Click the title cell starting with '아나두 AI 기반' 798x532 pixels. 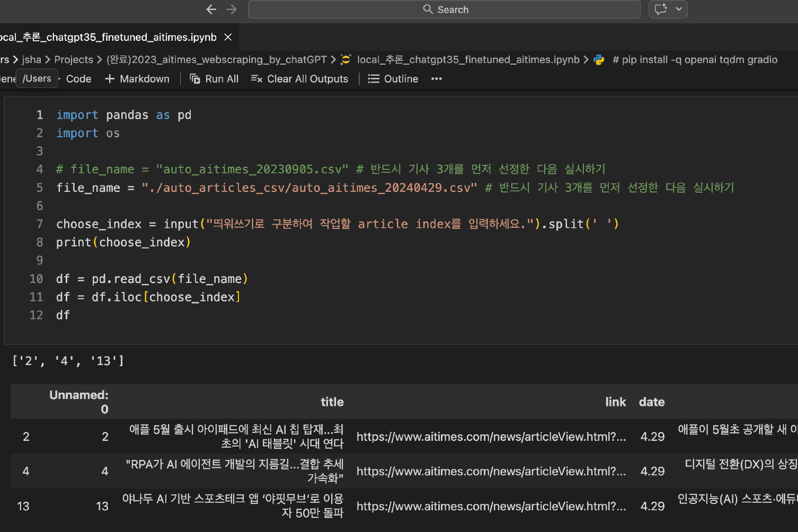[x=233, y=506]
